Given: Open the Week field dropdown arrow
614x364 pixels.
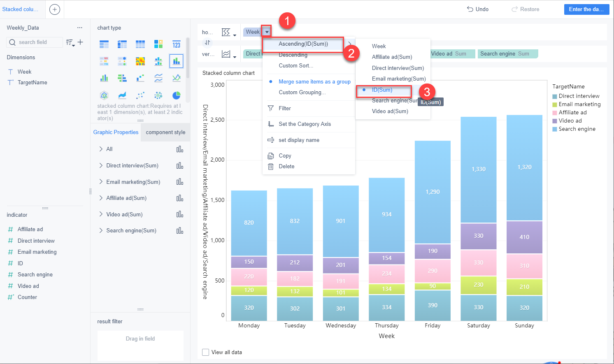Looking at the screenshot, I should coord(267,32).
